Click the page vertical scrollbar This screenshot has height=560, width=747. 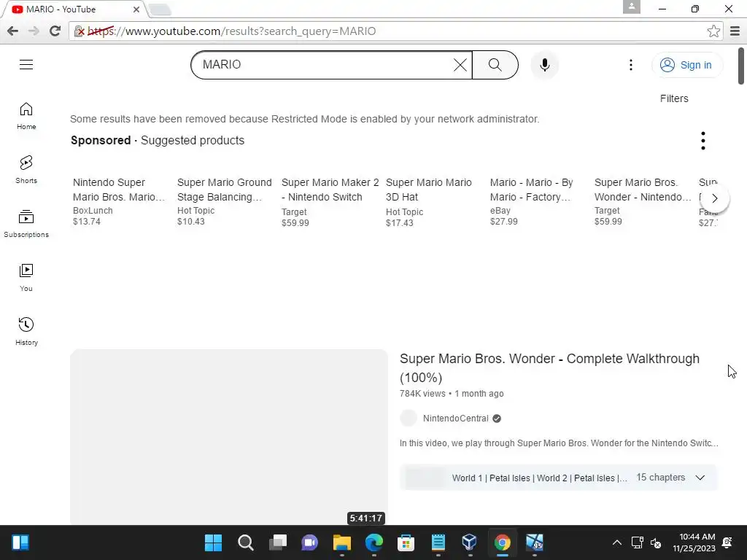tap(741, 66)
